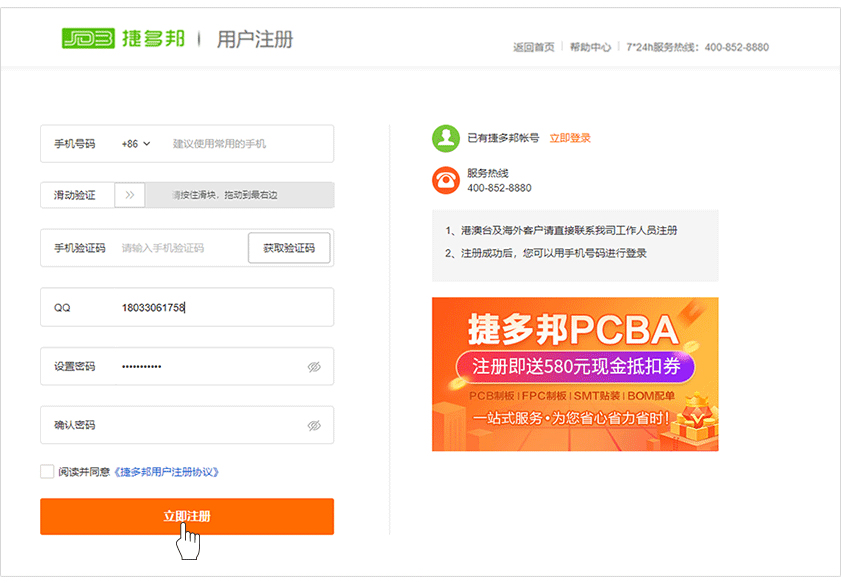
Task: Go to 返回首页 in header
Action: click(x=533, y=47)
